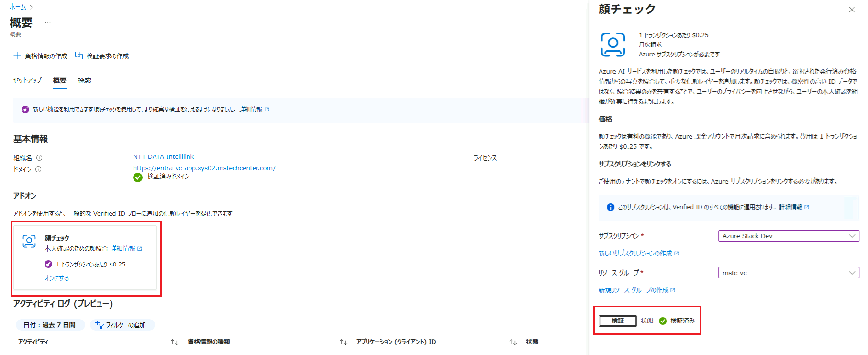Click the info icon next to 組織名

point(39,158)
